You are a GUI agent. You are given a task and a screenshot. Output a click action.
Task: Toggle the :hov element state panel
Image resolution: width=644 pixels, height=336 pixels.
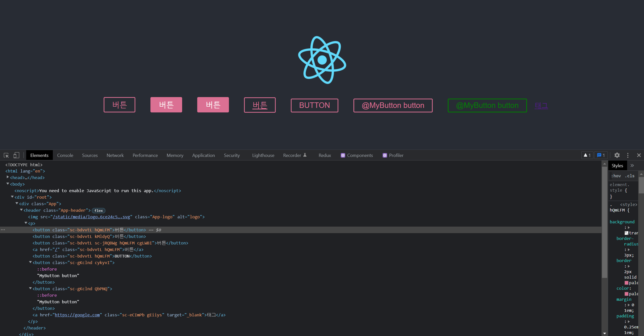(x=616, y=176)
